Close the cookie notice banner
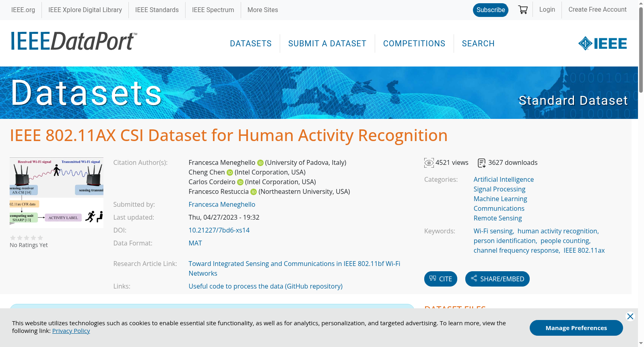Image resolution: width=644 pixels, height=347 pixels. click(630, 316)
